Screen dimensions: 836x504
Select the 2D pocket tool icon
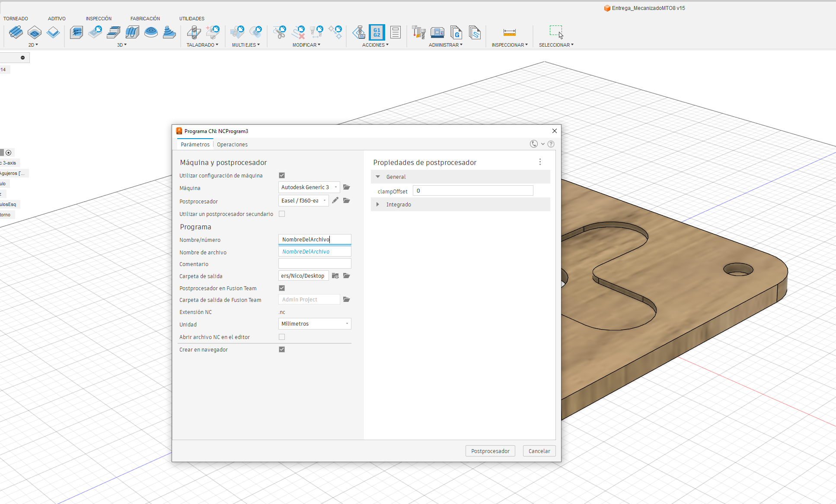[x=35, y=32]
